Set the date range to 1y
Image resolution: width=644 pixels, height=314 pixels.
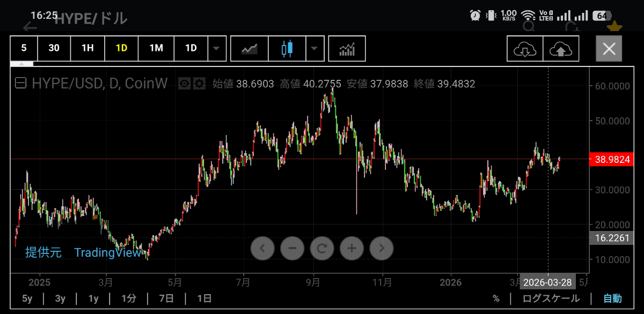93,298
